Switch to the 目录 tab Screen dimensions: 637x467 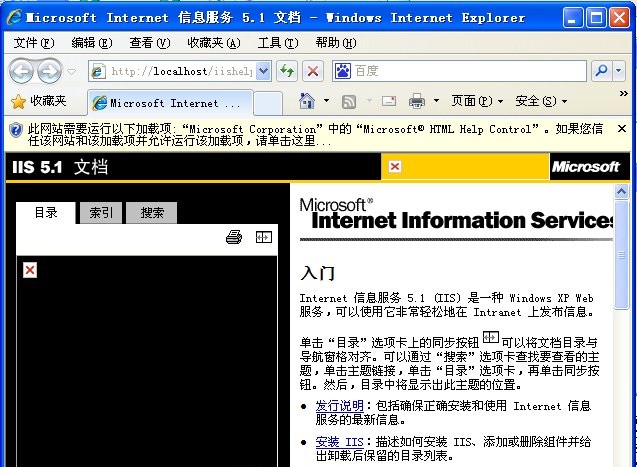pyautogui.click(x=46, y=212)
